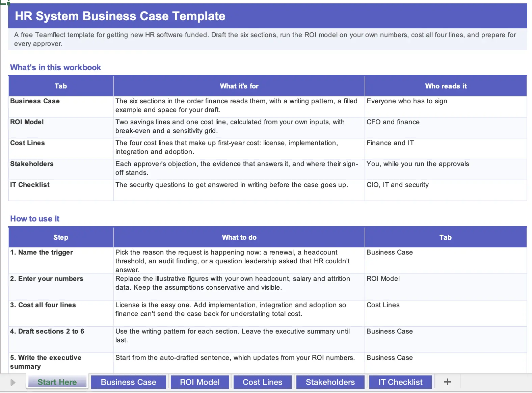This screenshot has width=532, height=393.
Task: Select the What to do column header
Action: (x=239, y=237)
